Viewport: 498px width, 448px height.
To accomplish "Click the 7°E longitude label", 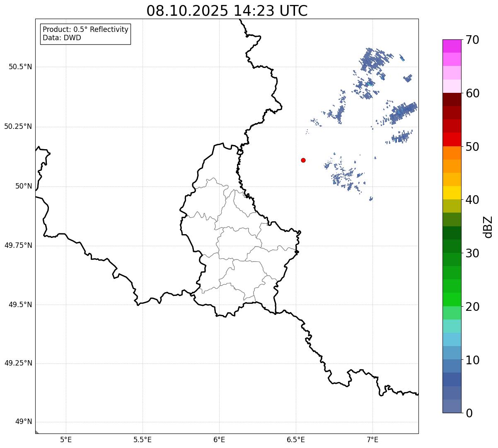I will (x=372, y=440).
